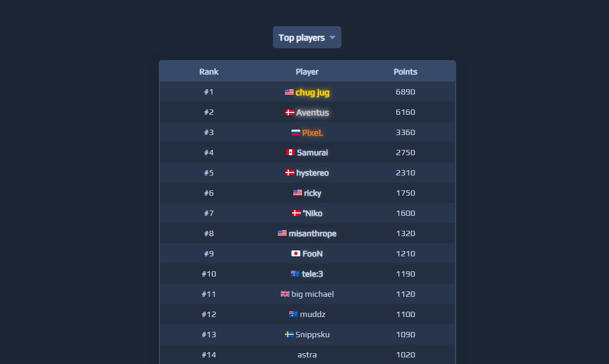
Task: Click the Denmark flag beside Aventus
Action: coord(290,112)
